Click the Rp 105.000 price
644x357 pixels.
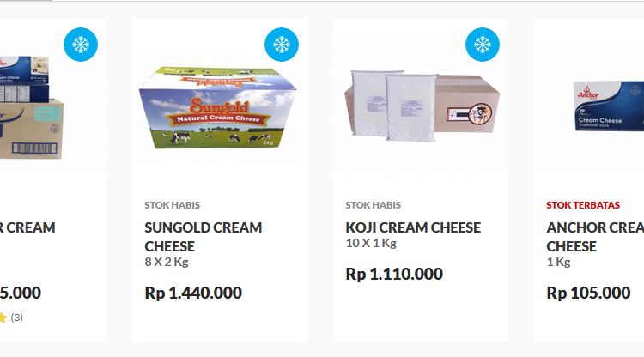(588, 293)
